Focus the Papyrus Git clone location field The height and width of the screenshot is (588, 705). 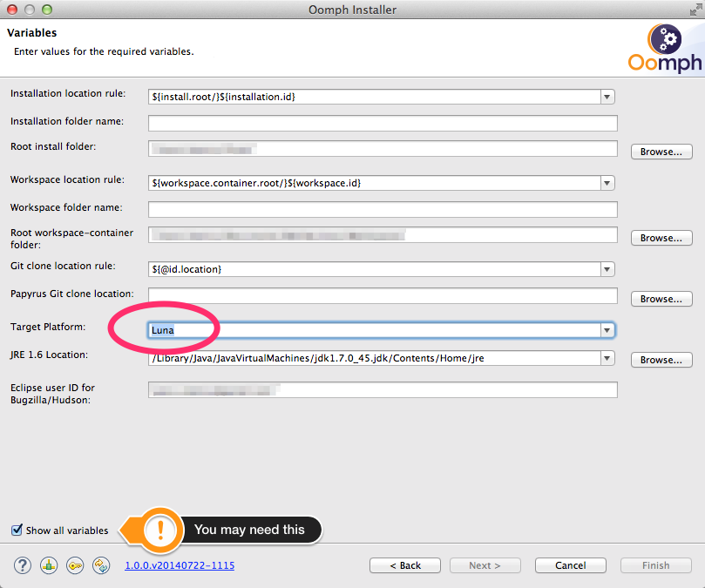(383, 295)
